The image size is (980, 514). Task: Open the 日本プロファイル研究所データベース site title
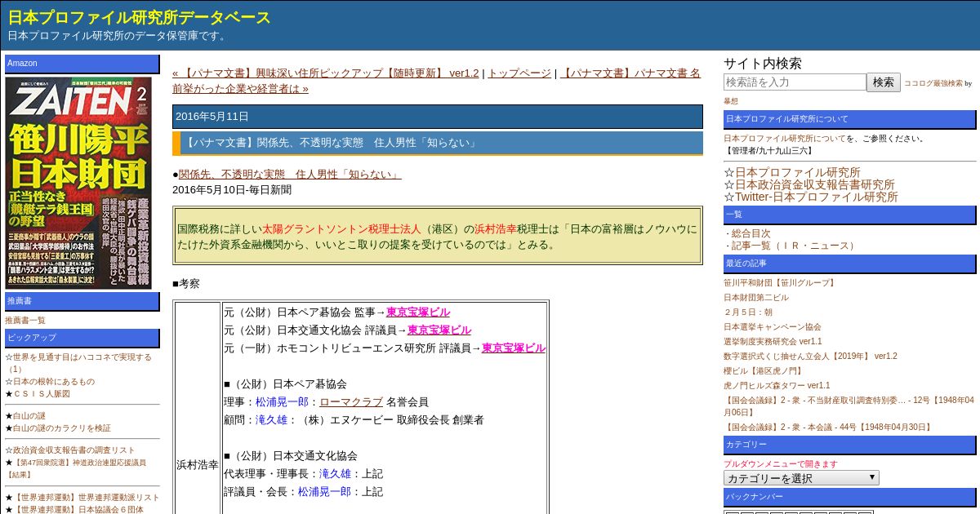[x=139, y=17]
